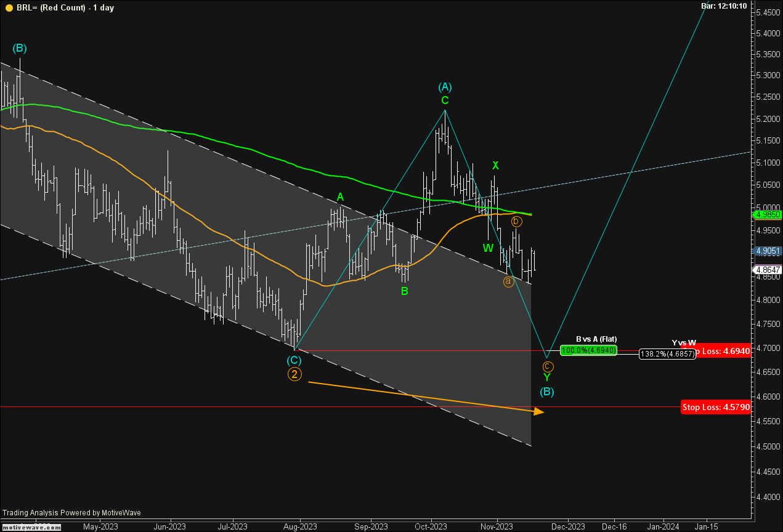783x532 pixels.
Task: Click the 138.2%(4.6857) ratio label
Action: [x=667, y=353]
